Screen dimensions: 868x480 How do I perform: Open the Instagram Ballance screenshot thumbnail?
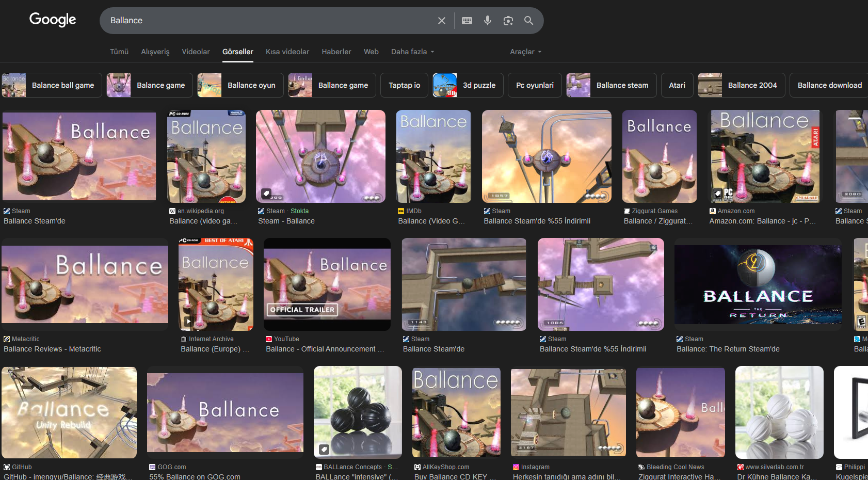[568, 412]
